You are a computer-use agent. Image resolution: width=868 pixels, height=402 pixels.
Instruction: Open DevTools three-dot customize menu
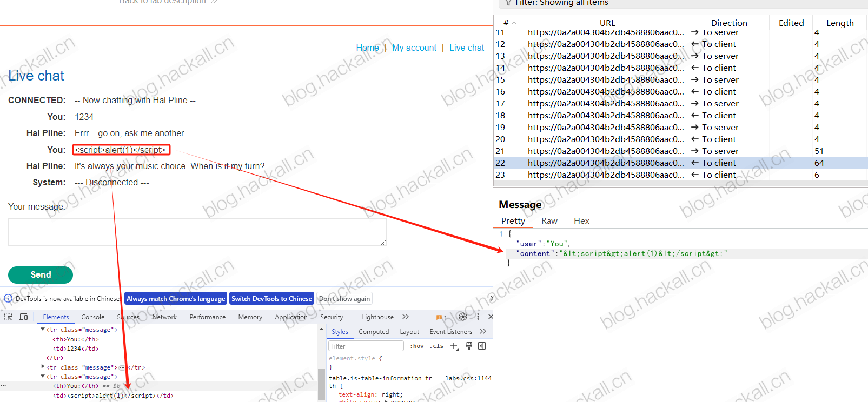click(478, 317)
